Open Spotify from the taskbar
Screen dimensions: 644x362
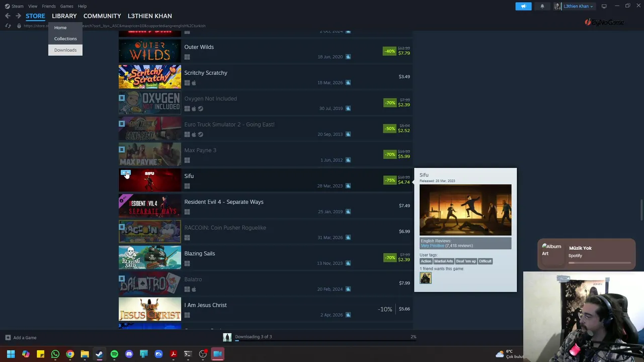click(x=114, y=354)
